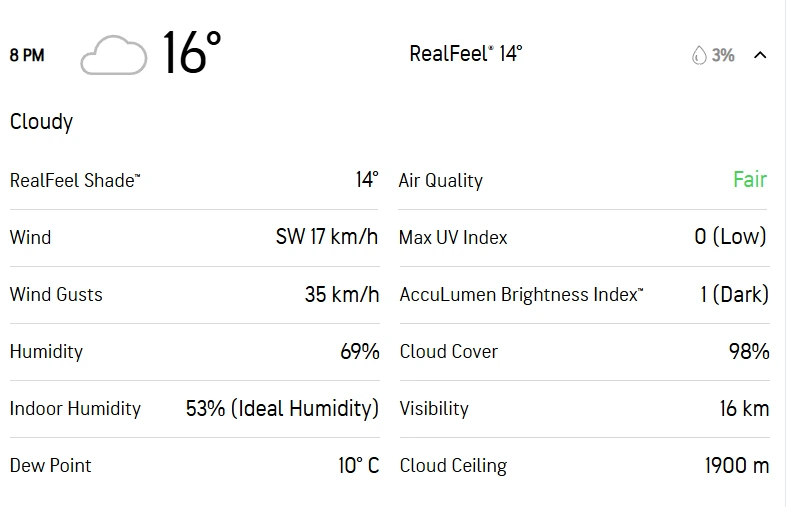Viewport: 786px width, 507px height.
Task: Click the Indoor Humidity label
Action: [75, 408]
